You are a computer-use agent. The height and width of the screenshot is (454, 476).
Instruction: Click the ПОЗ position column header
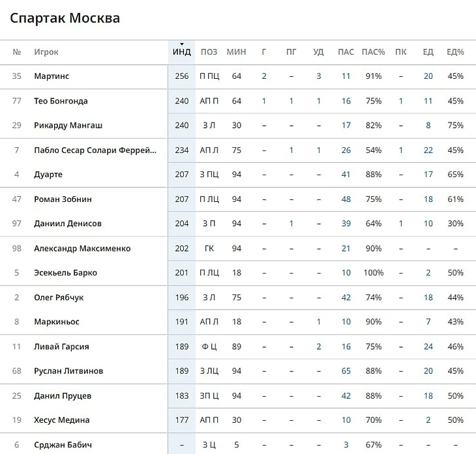click(209, 52)
